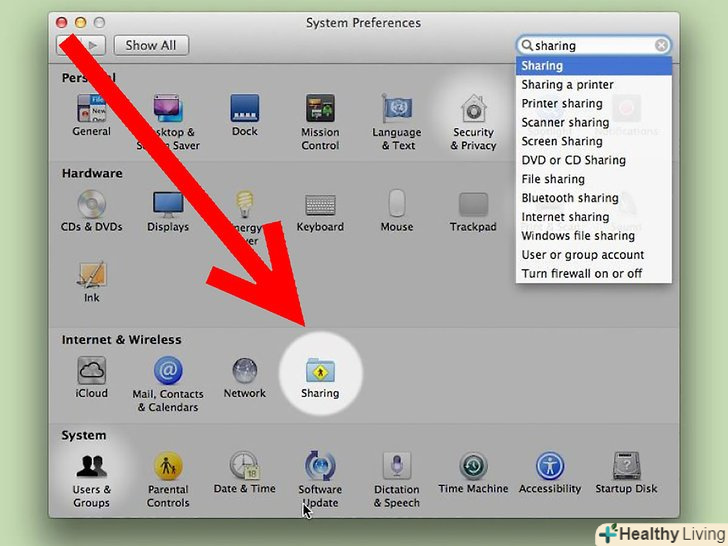728x546 pixels.
Task: Open CDs & DVDs preferences
Action: point(91,210)
